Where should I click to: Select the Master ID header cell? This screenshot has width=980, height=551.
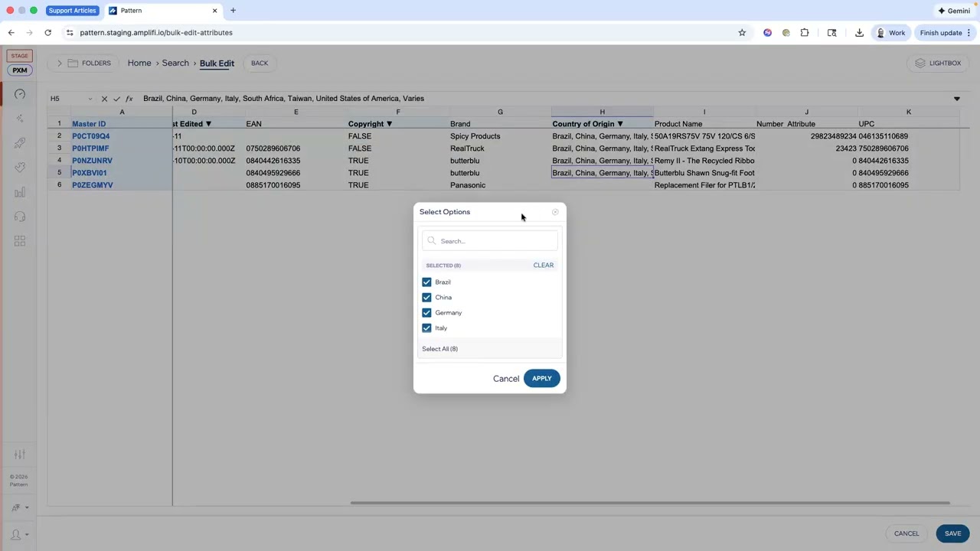coord(121,124)
